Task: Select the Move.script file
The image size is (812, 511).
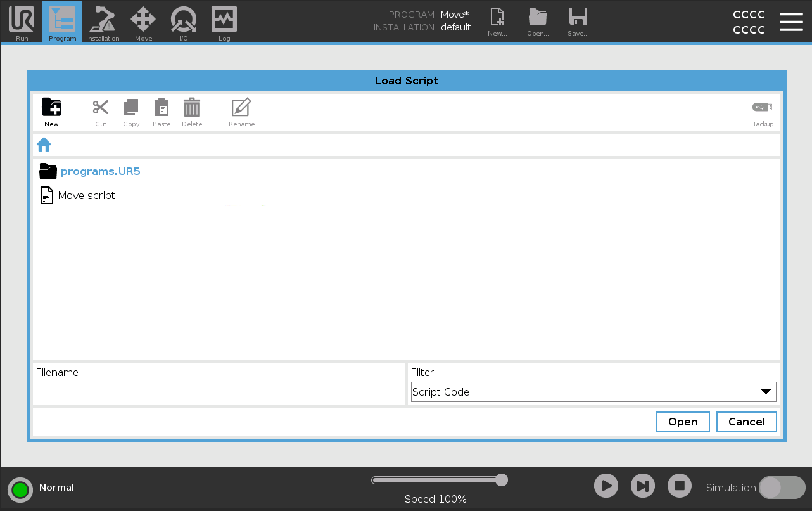Action: coord(77,195)
